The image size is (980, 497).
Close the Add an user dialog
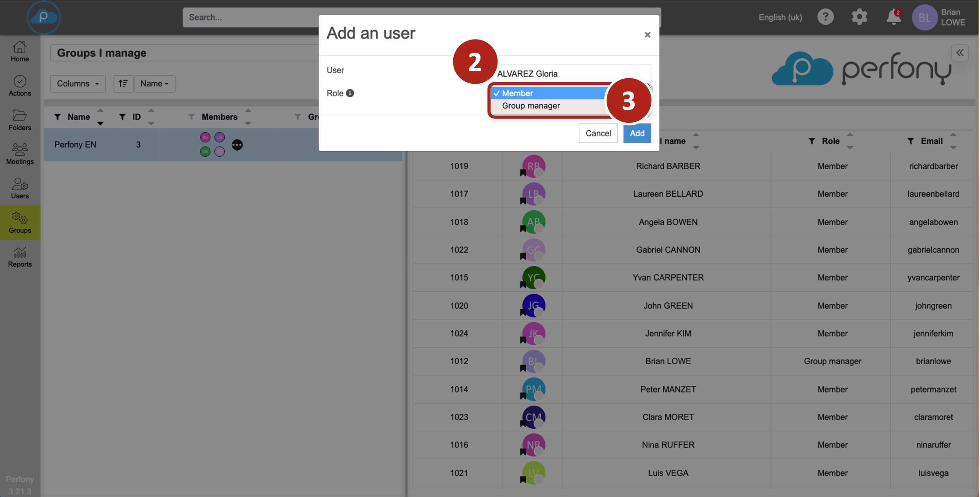[x=647, y=35]
